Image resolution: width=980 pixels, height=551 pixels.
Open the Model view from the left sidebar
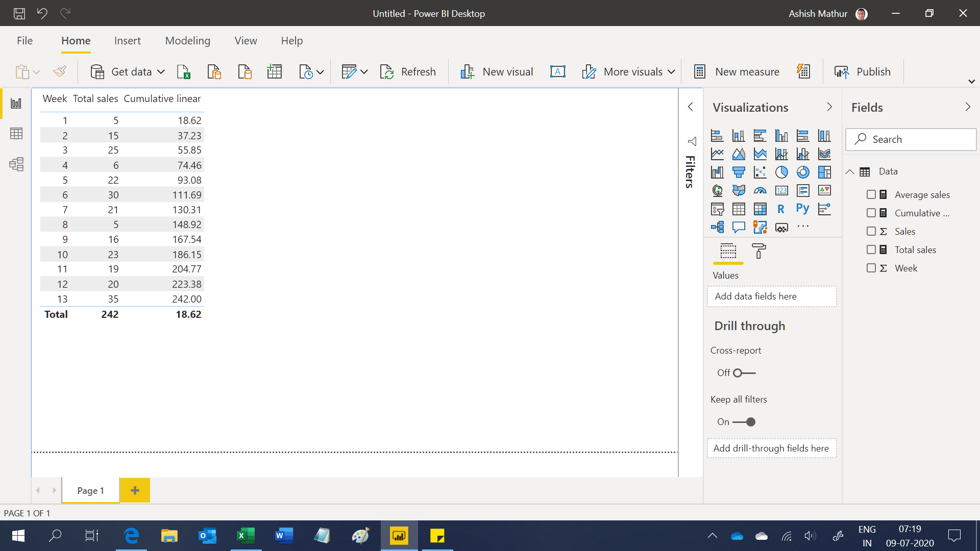click(x=16, y=164)
